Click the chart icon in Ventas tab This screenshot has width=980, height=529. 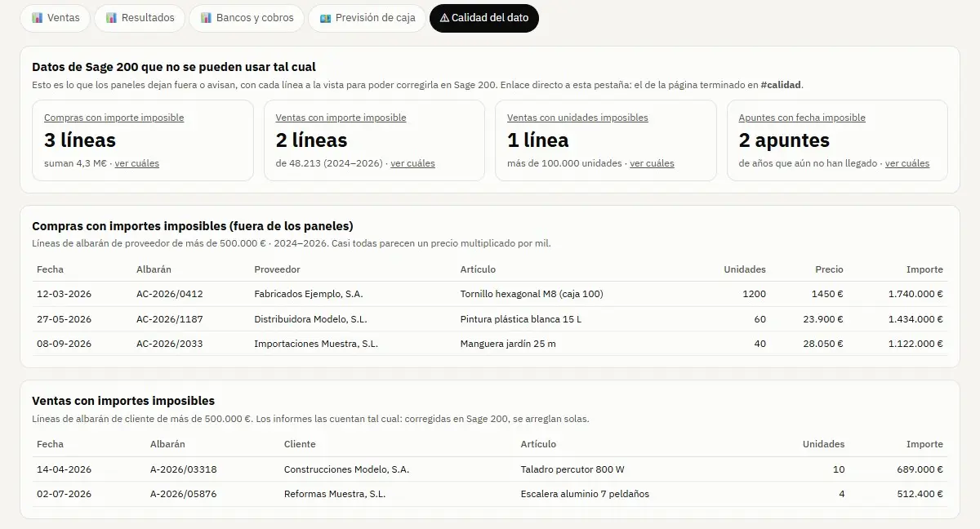click(x=38, y=18)
